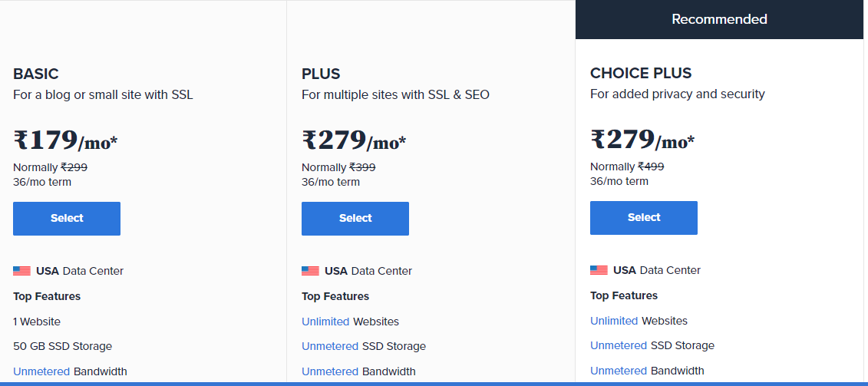The height and width of the screenshot is (386, 868).
Task: Click Unmetered SSD Storage link in Plus plan
Action: click(x=330, y=346)
